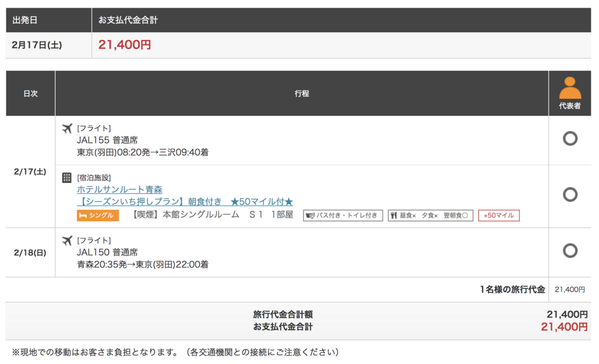
Task: Click the バス付き・トイレ付き badge
Action: click(343, 216)
